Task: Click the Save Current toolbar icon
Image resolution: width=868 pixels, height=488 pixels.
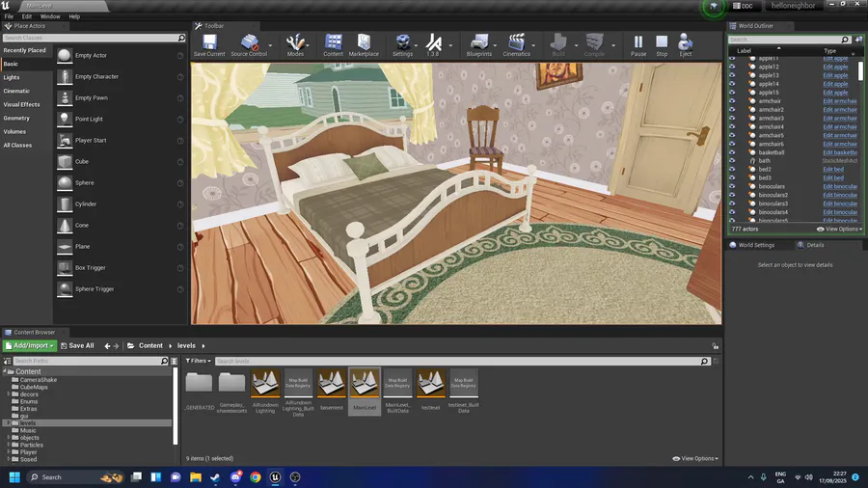Action: coord(209,45)
